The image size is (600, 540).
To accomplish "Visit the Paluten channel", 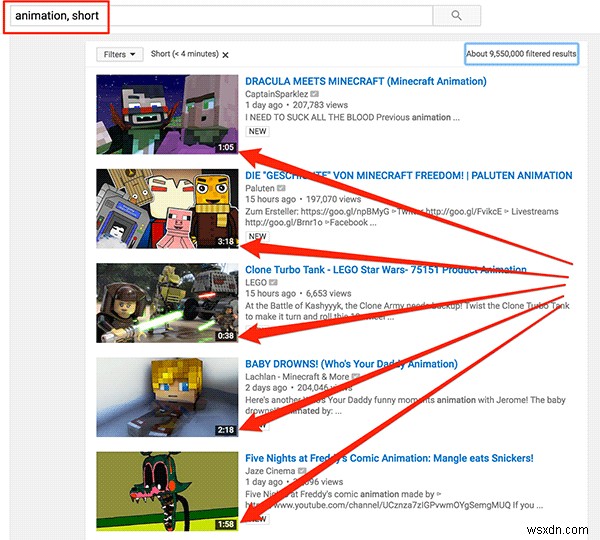I will tap(260, 188).
